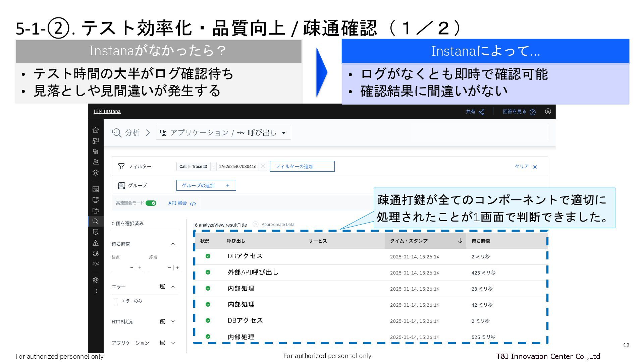
Task: Remove the Trace ID filter tag
Action: 263,166
